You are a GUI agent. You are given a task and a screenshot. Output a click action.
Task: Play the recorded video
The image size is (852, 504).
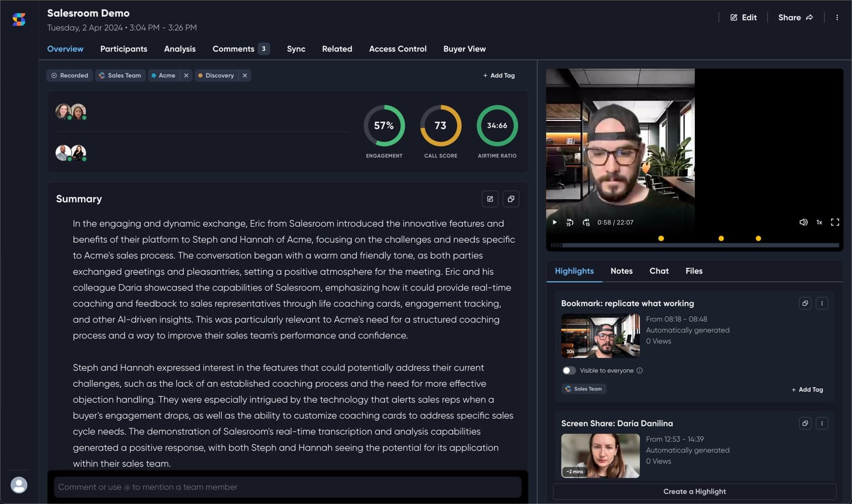555,222
